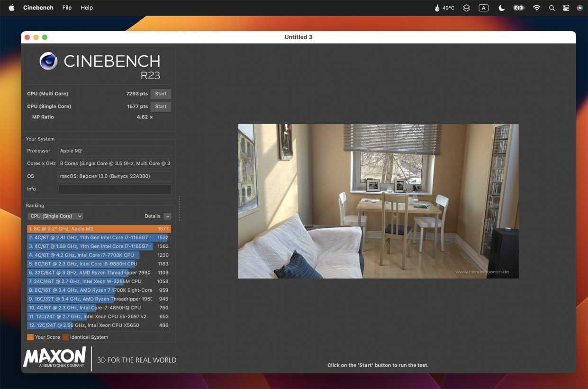Start the CPU Multi Core test
Screen dimensions: 588x389
point(161,94)
